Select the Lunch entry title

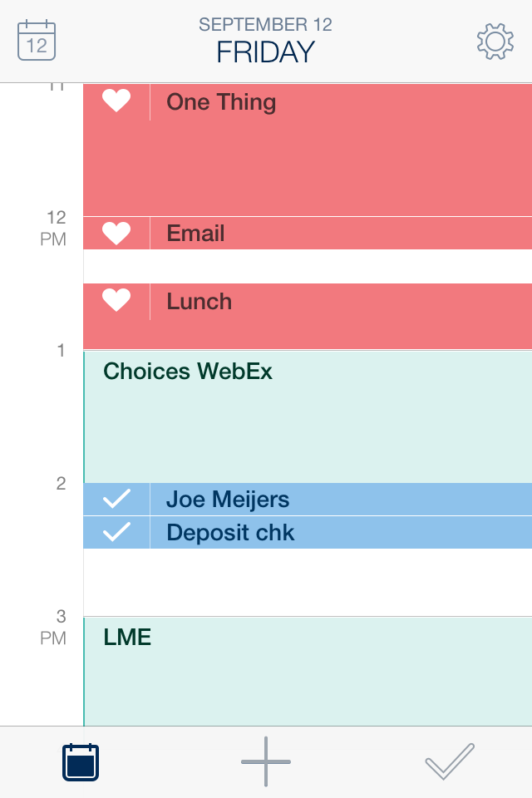tap(199, 301)
